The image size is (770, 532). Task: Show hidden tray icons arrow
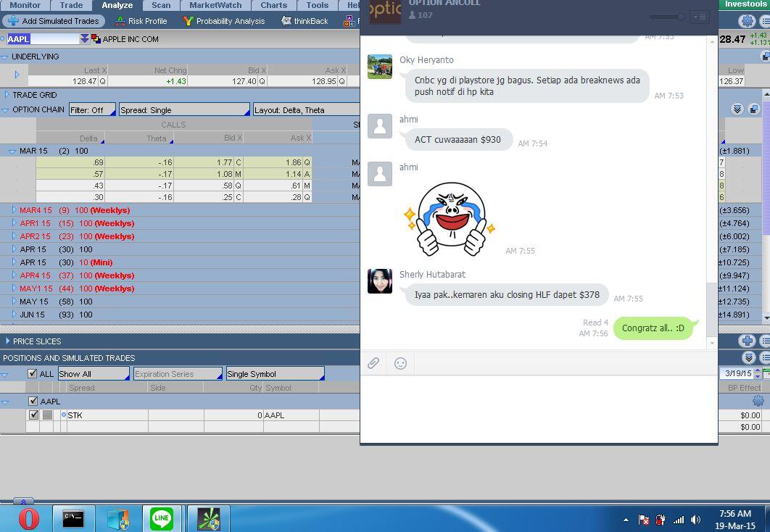[626, 520]
